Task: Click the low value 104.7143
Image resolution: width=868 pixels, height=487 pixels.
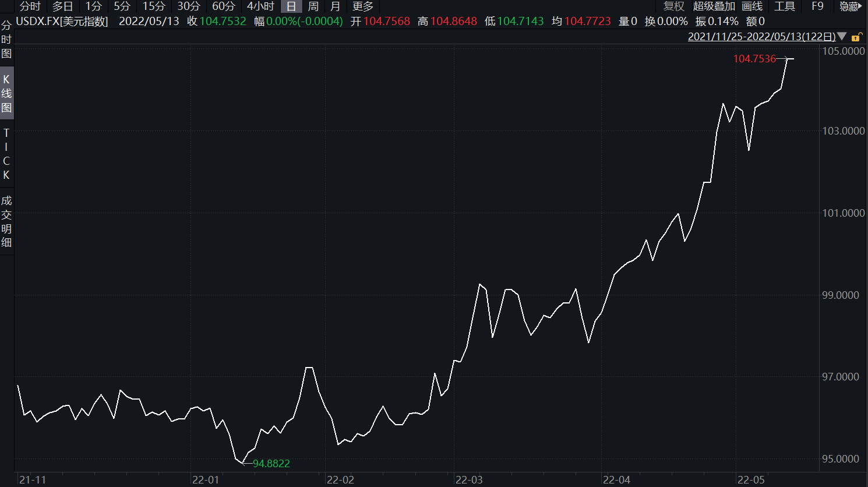Action: (521, 22)
